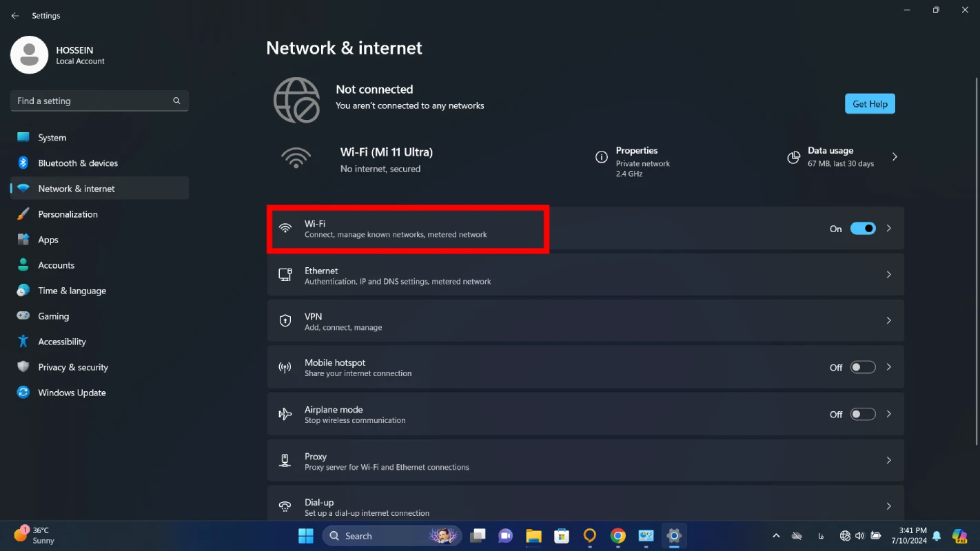Enable the Mobile hotspot toggle

pos(862,368)
